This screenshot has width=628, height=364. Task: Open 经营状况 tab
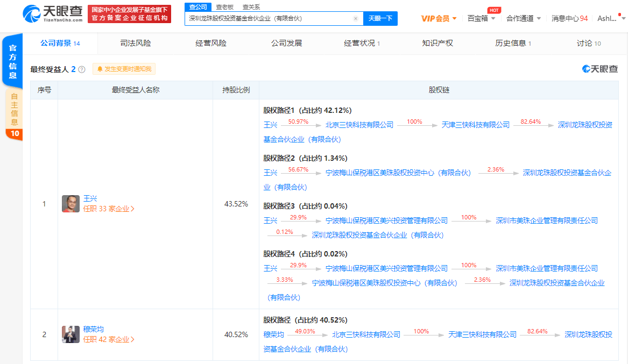362,43
